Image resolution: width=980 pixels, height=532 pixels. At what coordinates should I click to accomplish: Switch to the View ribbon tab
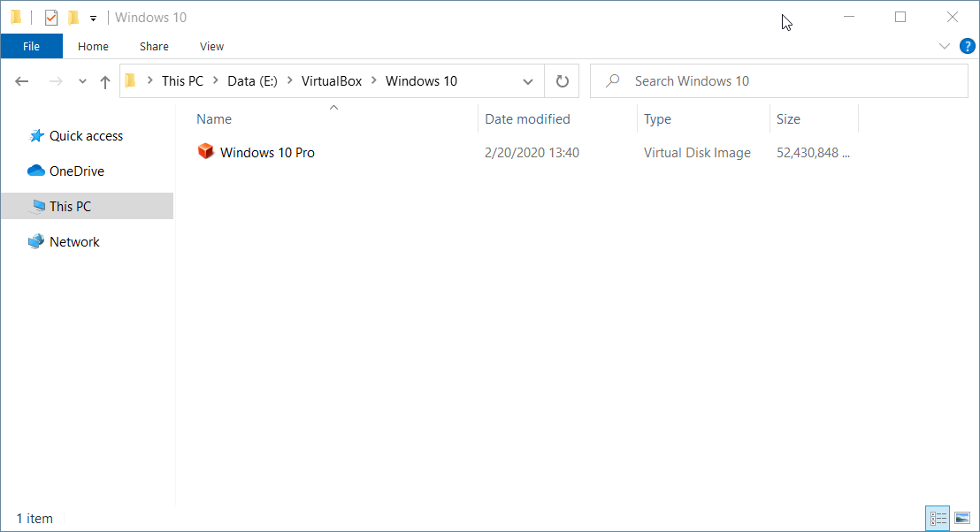[x=211, y=46]
